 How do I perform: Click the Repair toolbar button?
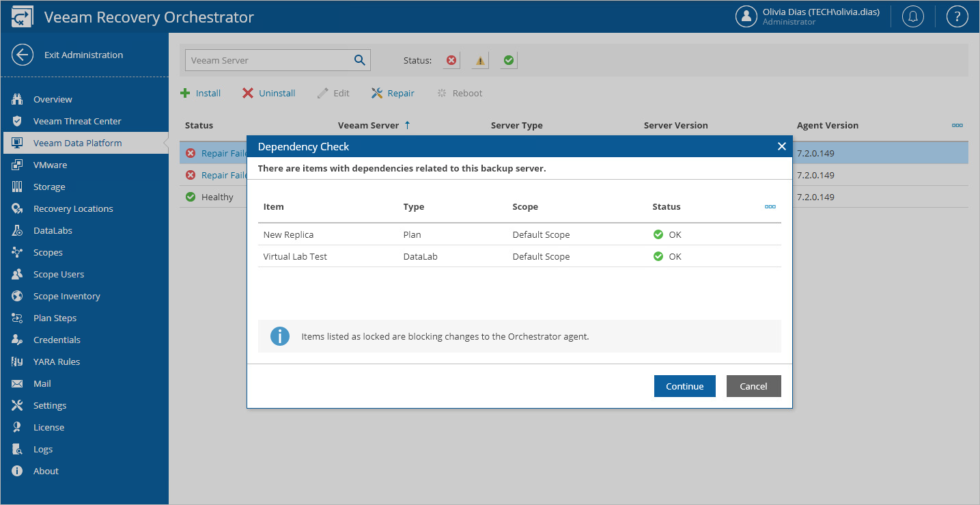(x=393, y=93)
